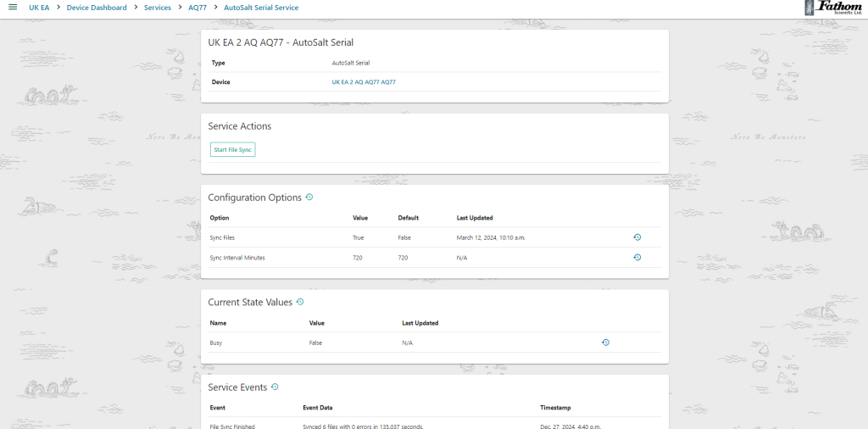Open history for Service Events section
The image size is (868, 429).
pos(275,387)
